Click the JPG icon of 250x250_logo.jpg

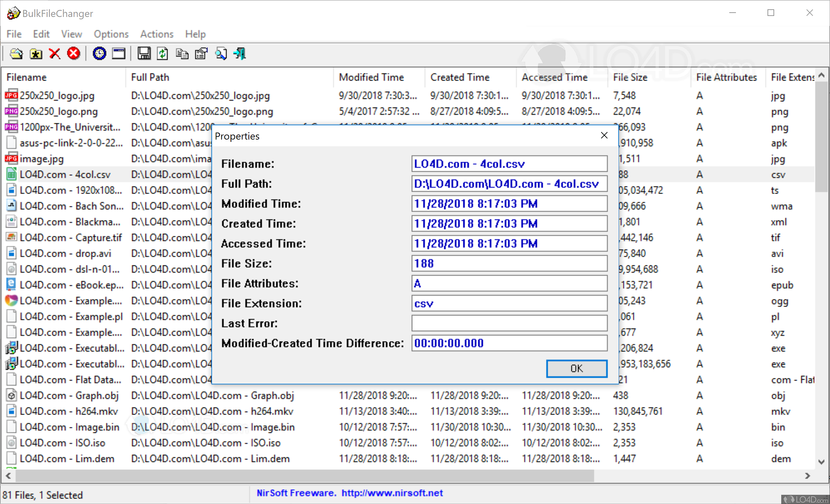(11, 96)
